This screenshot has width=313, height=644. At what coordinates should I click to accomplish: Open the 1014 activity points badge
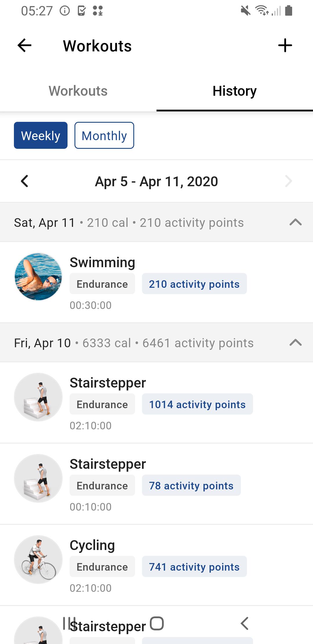(x=197, y=404)
